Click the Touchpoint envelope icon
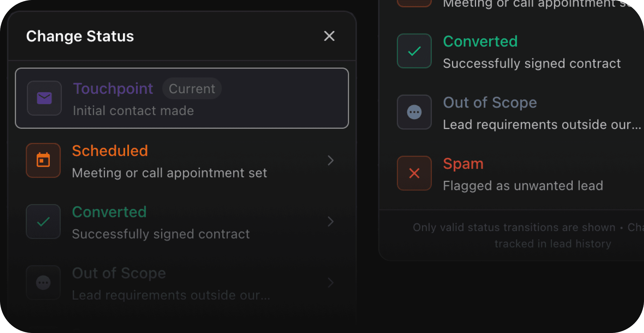 tap(44, 98)
